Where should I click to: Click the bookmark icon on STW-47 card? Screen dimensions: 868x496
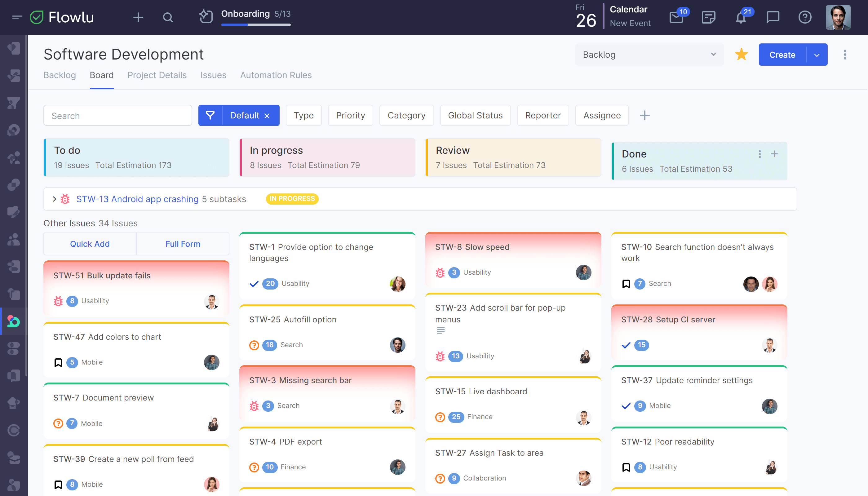(58, 362)
